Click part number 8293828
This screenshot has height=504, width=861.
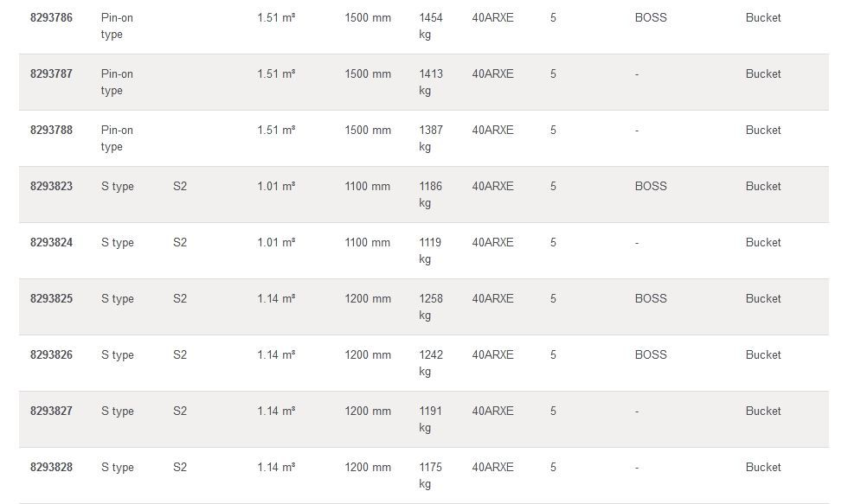tap(51, 467)
